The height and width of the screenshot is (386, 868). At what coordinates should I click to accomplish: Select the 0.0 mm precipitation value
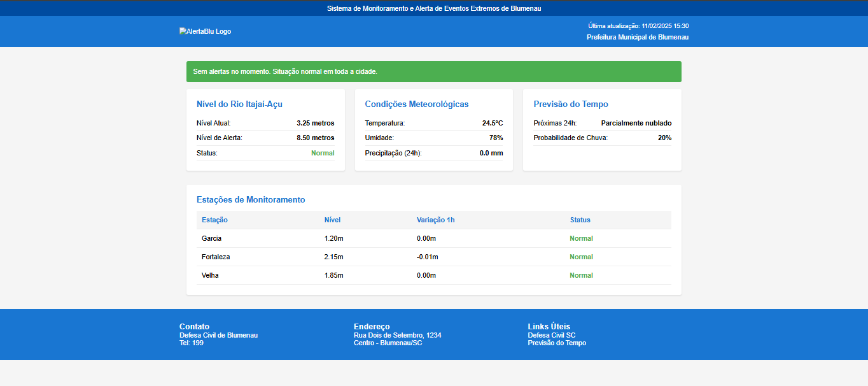[491, 153]
